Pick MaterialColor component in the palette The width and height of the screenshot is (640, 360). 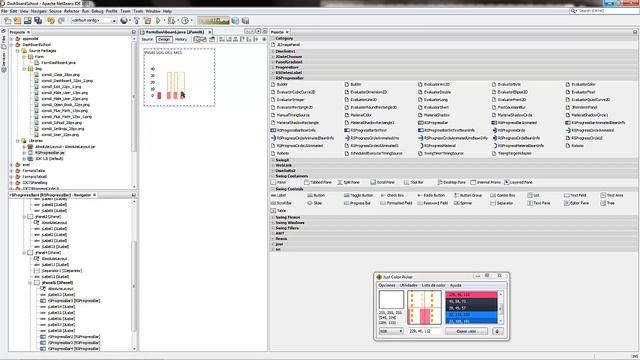coord(358,115)
